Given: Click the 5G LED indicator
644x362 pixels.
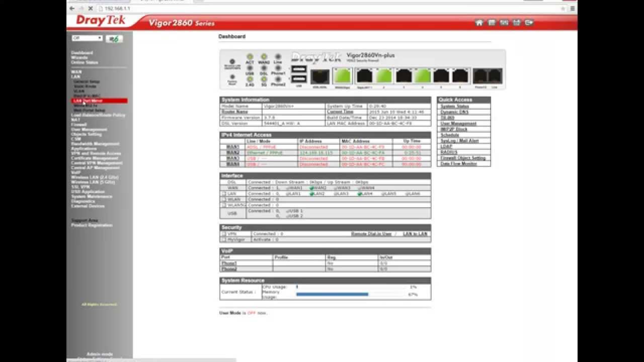Looking at the screenshot, I should tap(264, 79).
